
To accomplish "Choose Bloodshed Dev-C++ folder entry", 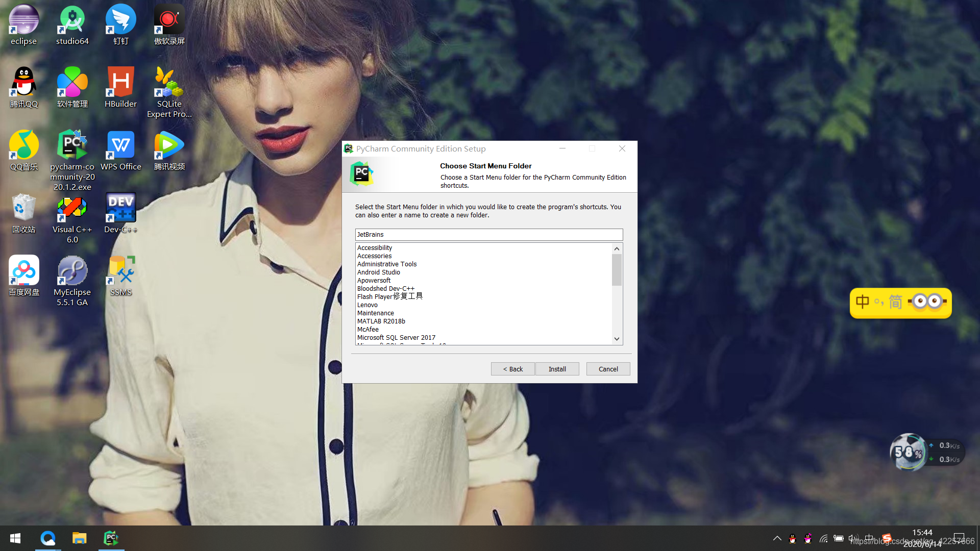I will pyautogui.click(x=385, y=289).
